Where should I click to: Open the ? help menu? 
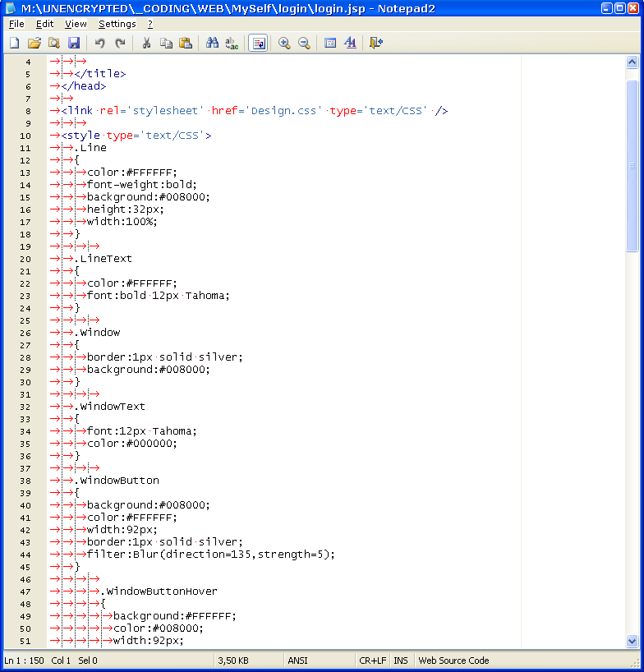click(150, 24)
